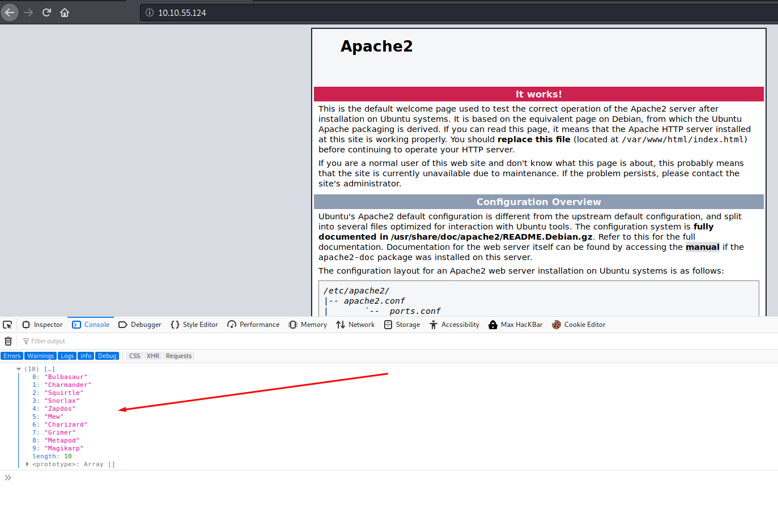Open the Accessibility panel

(x=454, y=325)
